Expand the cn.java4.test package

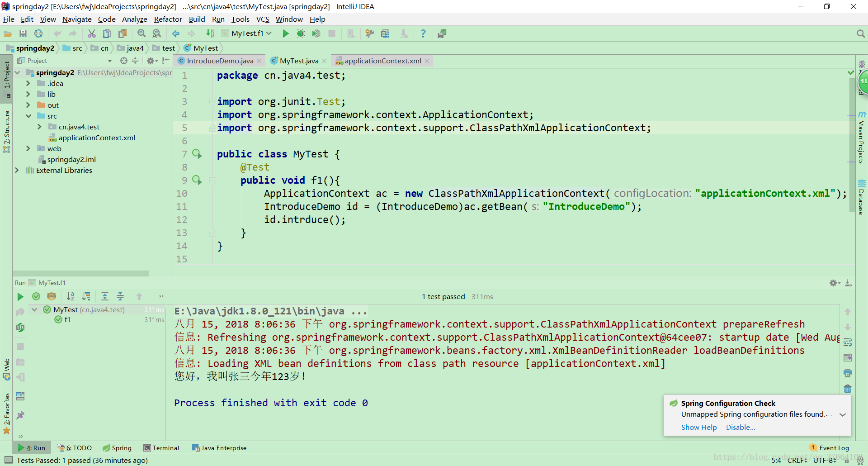(39, 127)
